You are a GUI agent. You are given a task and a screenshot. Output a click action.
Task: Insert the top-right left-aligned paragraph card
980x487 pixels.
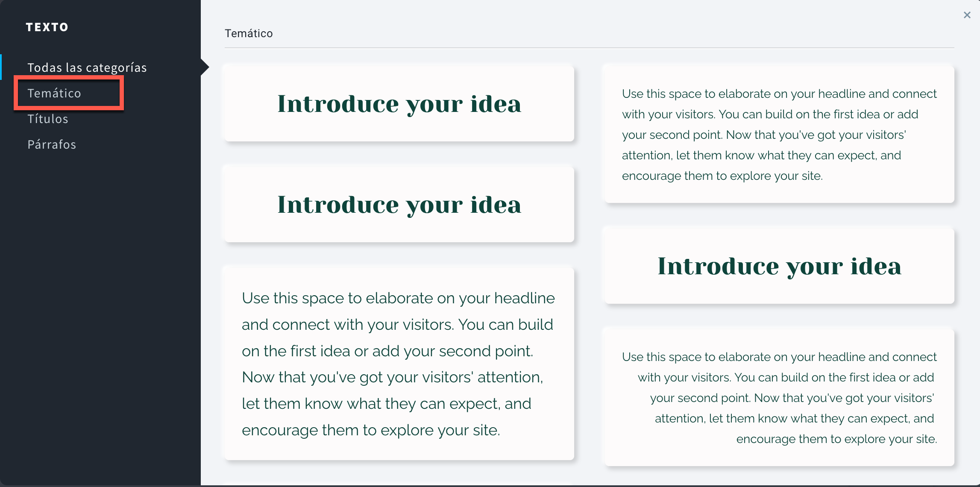point(779,134)
